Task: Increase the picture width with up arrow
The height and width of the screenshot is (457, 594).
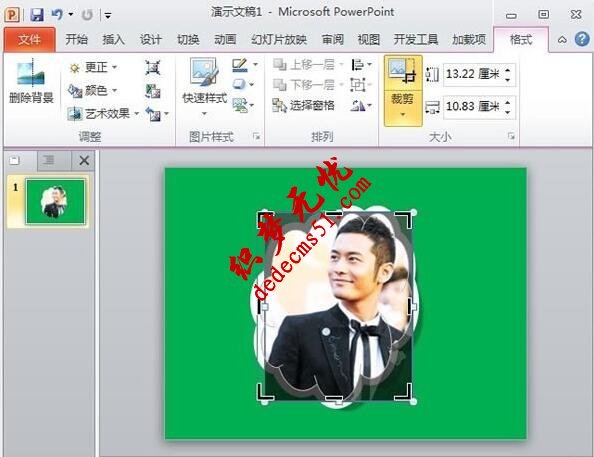Action: coord(508,102)
